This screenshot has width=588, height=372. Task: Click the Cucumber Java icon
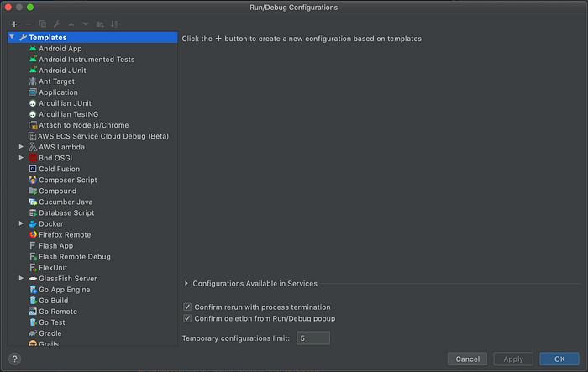pos(33,202)
